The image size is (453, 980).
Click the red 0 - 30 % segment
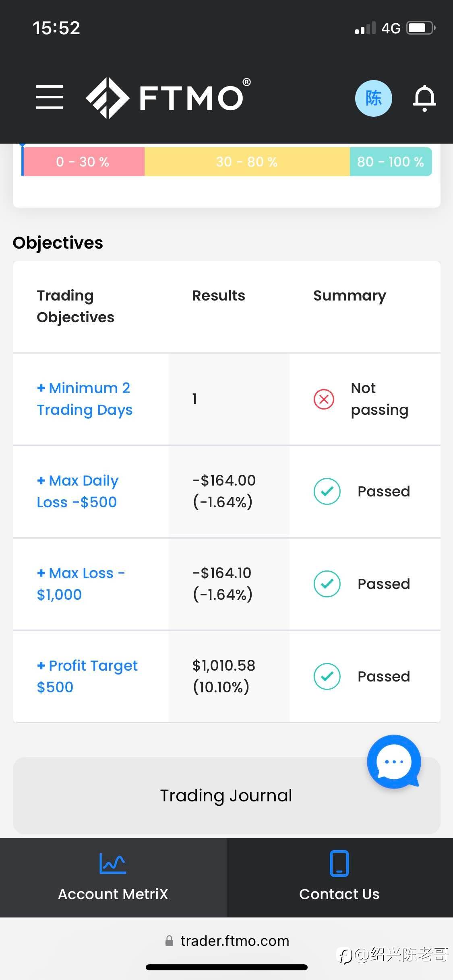click(83, 162)
